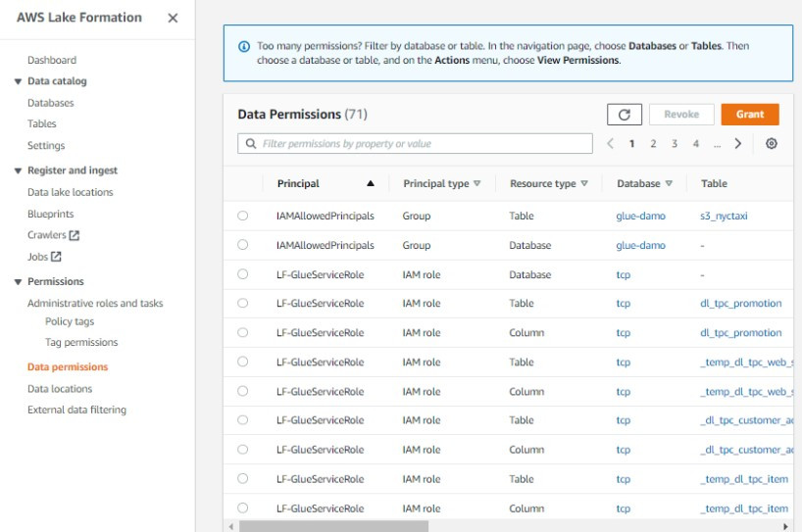Go to next page arrow
Viewport: 802px width, 532px height.
(x=738, y=144)
